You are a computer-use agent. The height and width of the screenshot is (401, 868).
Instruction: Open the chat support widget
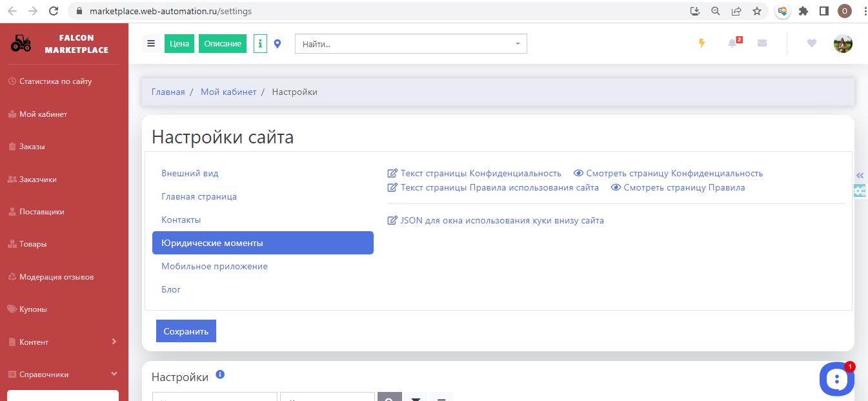836,378
